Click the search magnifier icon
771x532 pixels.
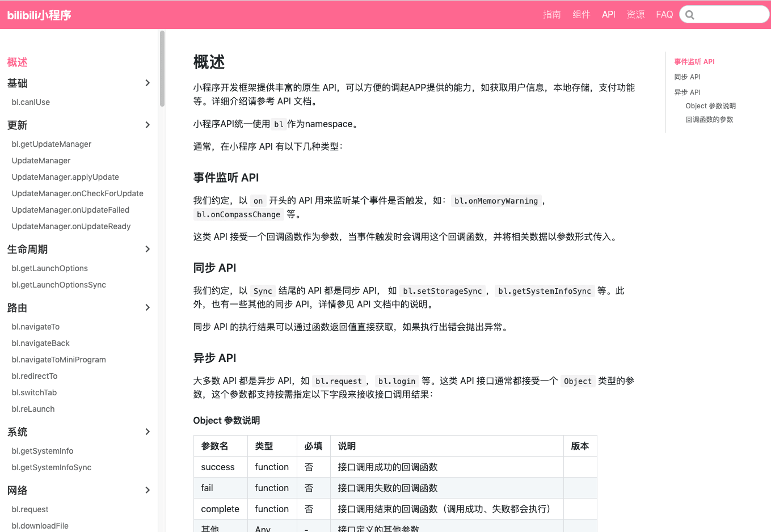[x=690, y=15]
